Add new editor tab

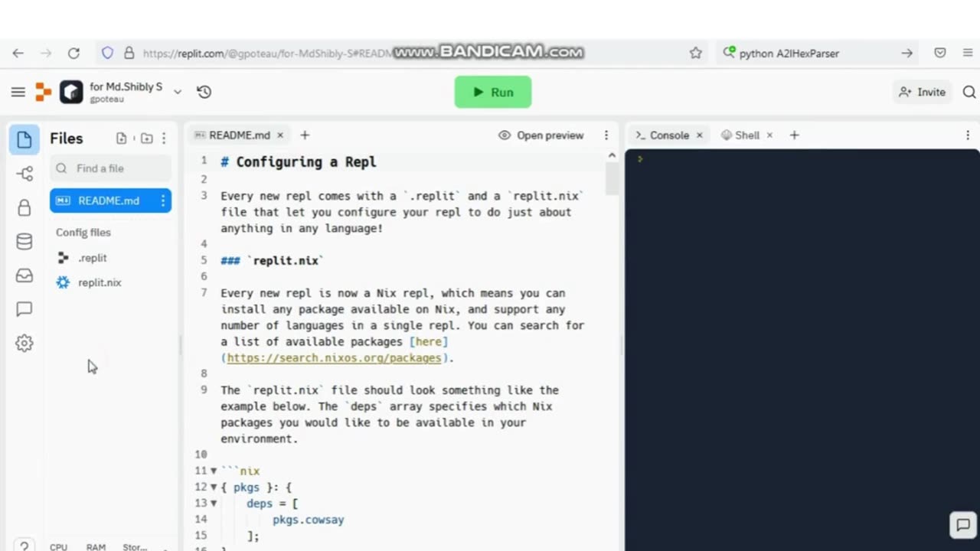click(305, 135)
